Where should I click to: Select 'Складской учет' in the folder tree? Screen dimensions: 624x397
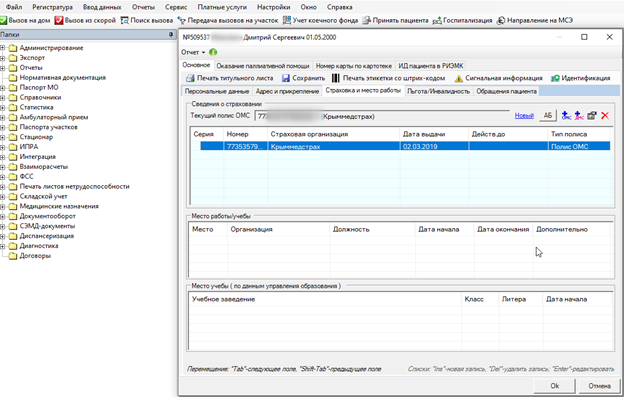[43, 197]
